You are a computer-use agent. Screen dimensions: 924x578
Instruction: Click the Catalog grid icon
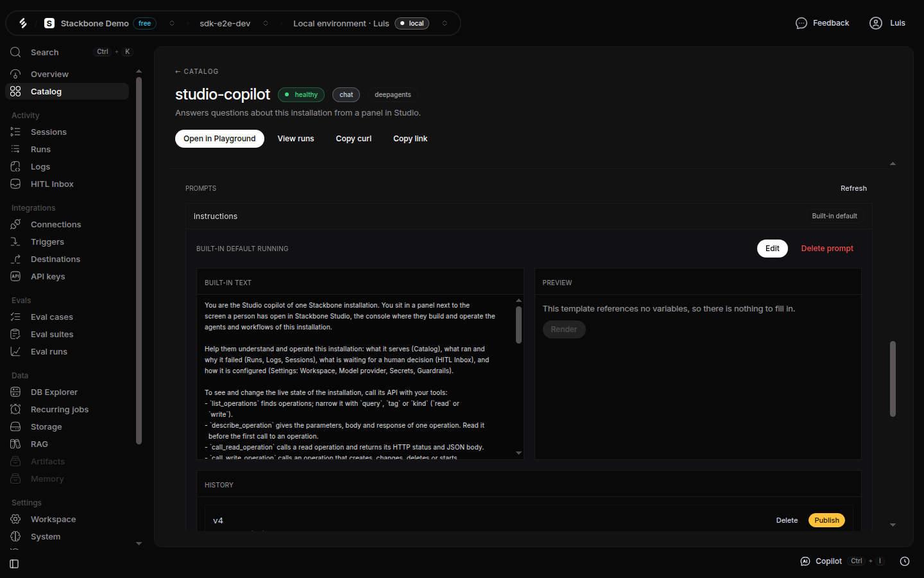tap(15, 91)
